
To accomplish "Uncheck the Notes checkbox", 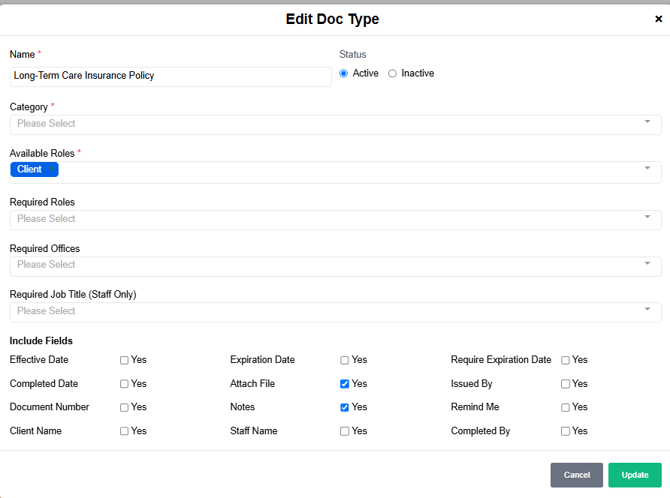I will click(x=344, y=408).
